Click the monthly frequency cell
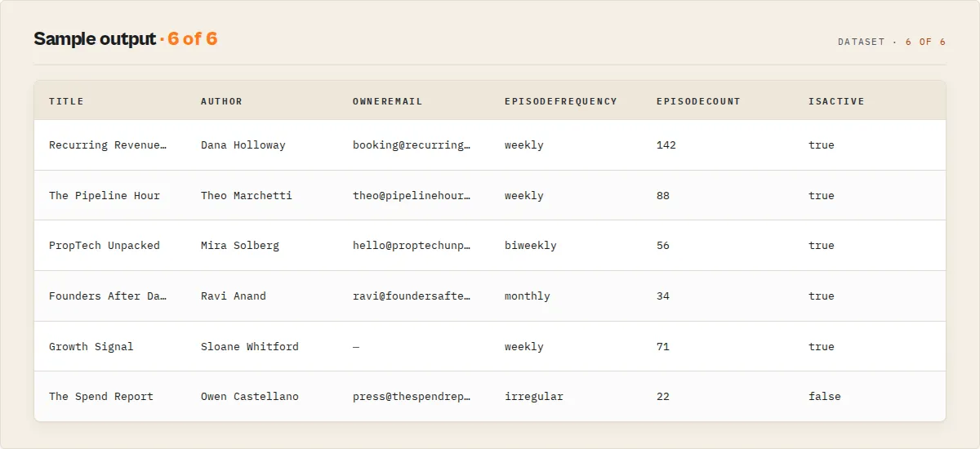 tap(528, 296)
